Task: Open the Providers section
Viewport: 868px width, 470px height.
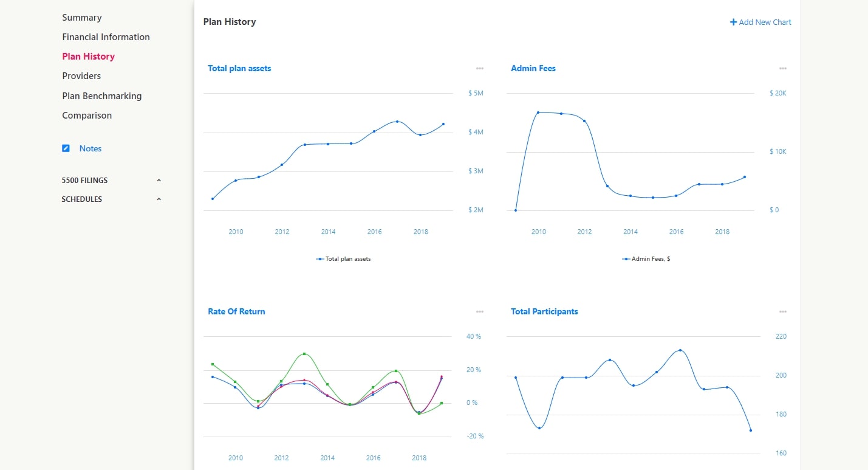Action: point(81,76)
